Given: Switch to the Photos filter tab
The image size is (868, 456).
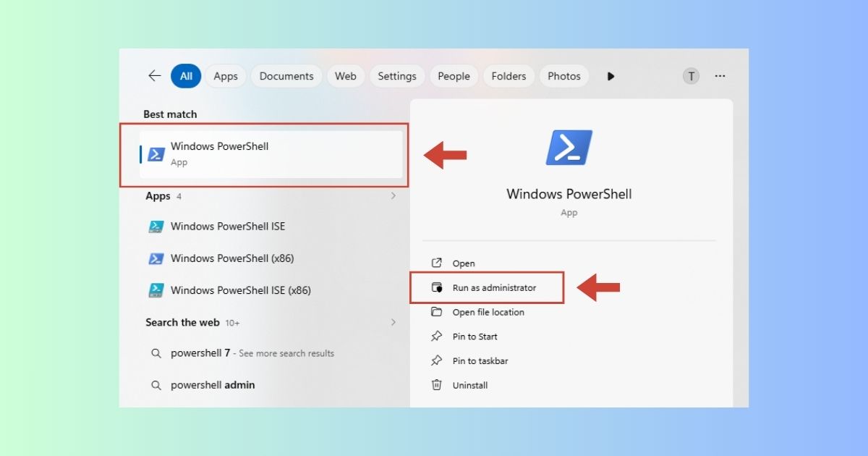Looking at the screenshot, I should tap(564, 76).
